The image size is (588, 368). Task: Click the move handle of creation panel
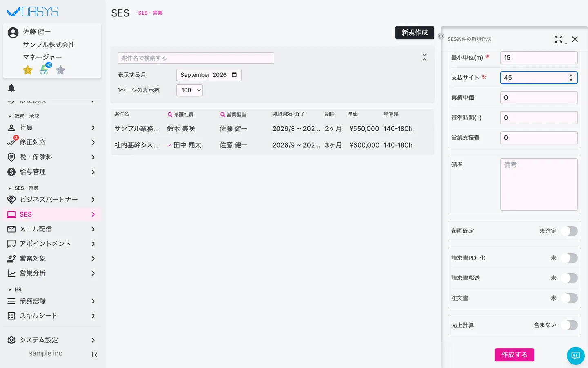point(441,36)
